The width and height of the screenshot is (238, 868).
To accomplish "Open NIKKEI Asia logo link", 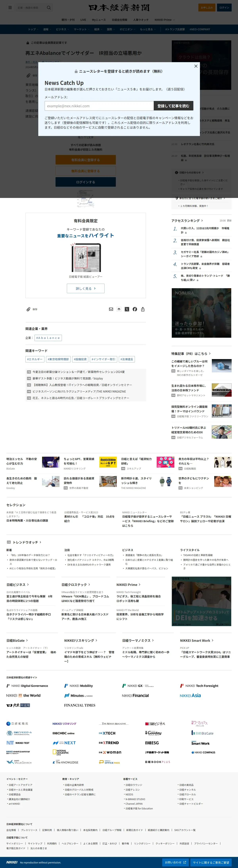I will [190, 695].
